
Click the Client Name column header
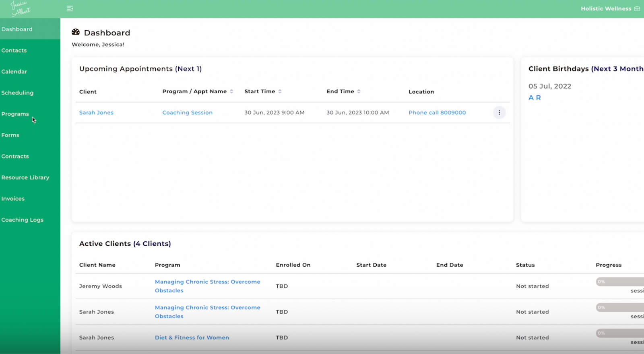(97, 265)
